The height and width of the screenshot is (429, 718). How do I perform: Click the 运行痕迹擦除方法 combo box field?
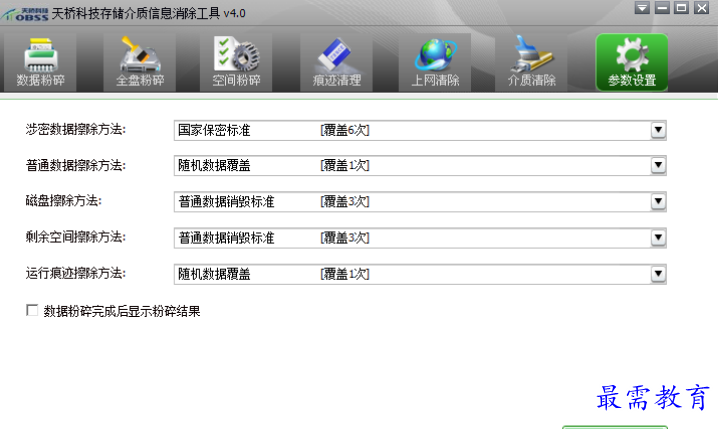tap(420, 274)
